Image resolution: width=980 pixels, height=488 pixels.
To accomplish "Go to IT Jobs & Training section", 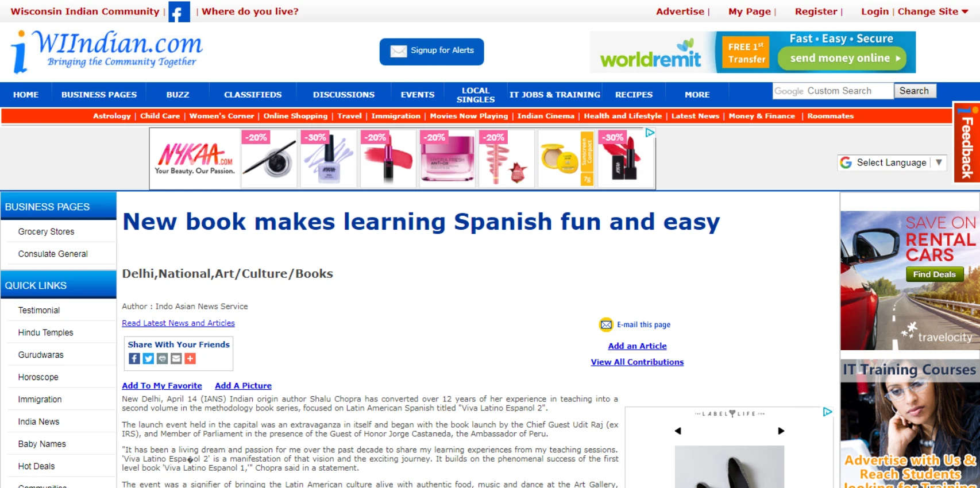I will point(554,95).
